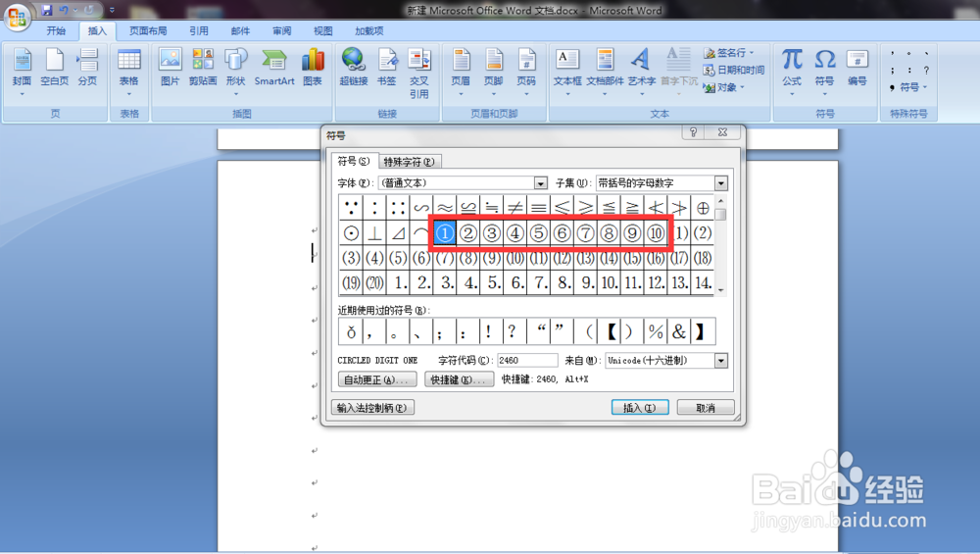The image size is (980, 554).
Task: Insert a numbering (编号) symbol
Action: tap(857, 68)
